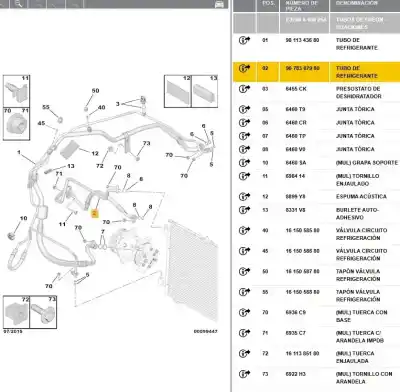Click the car vehicle icon in toolbar
The width and height of the screenshot is (400, 392).
(219, 4)
